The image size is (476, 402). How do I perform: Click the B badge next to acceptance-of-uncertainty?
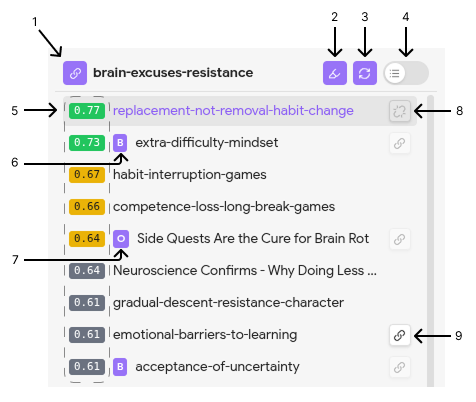[120, 367]
